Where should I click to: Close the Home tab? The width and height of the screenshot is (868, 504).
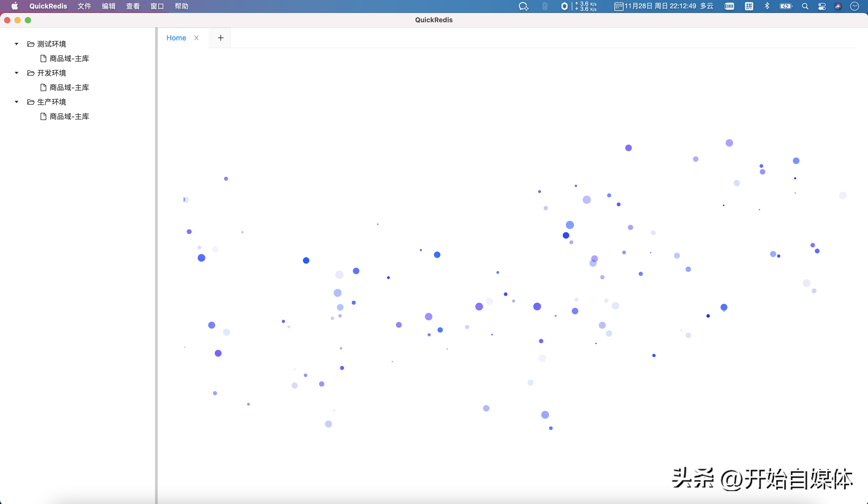(x=196, y=38)
